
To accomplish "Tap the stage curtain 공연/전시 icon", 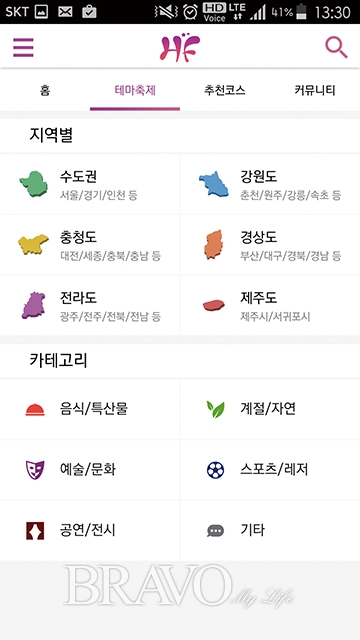I will point(35,531).
